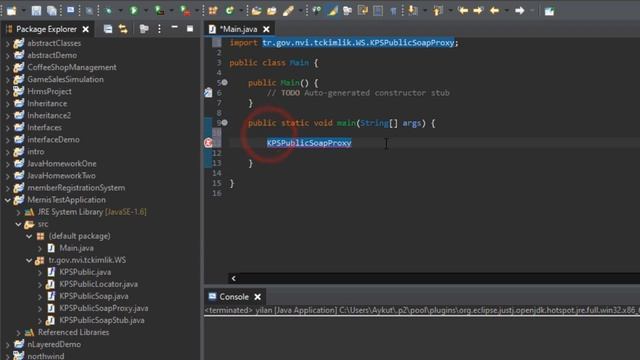
Task: Open the Debug dropdown arrow
Action: pyautogui.click(x=120, y=11)
